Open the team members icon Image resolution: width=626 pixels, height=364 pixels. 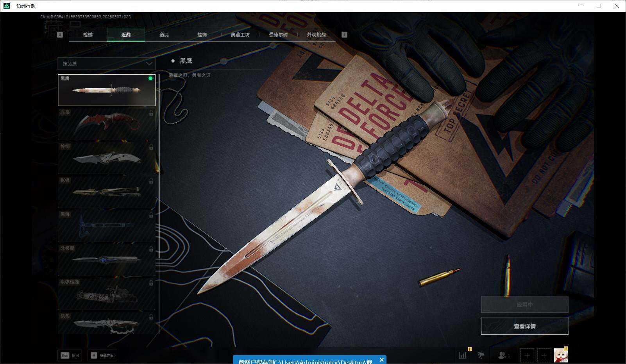click(504, 355)
